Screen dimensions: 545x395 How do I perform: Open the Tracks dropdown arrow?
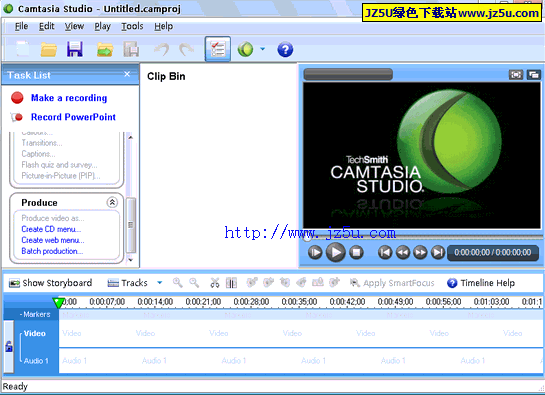(x=160, y=282)
